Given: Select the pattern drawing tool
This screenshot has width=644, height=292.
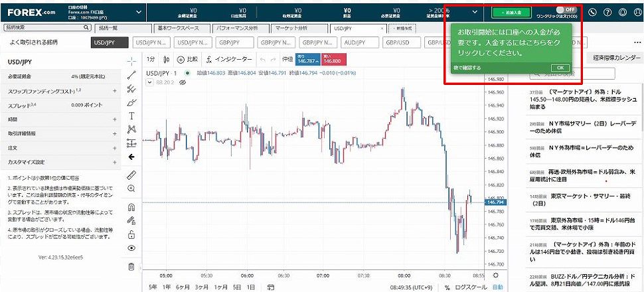Looking at the screenshot, I should tap(131, 129).
